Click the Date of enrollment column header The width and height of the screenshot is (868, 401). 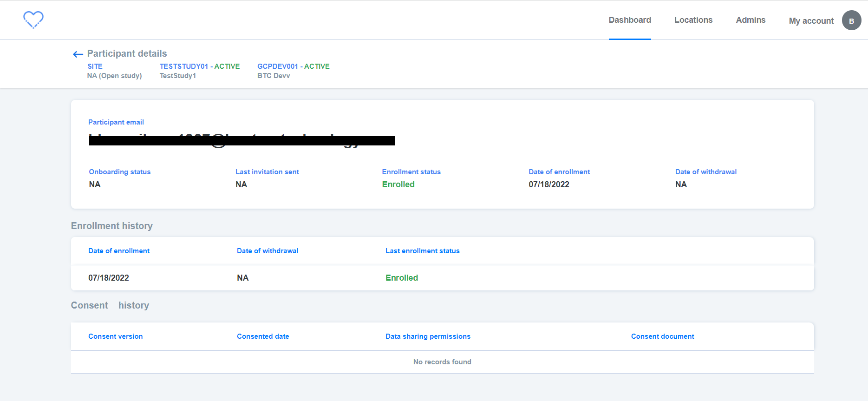[x=119, y=251]
